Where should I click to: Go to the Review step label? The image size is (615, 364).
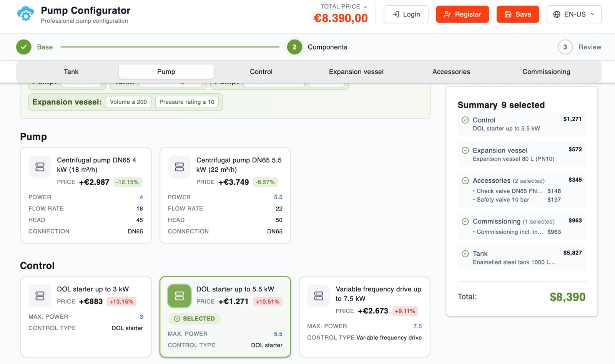click(x=590, y=47)
